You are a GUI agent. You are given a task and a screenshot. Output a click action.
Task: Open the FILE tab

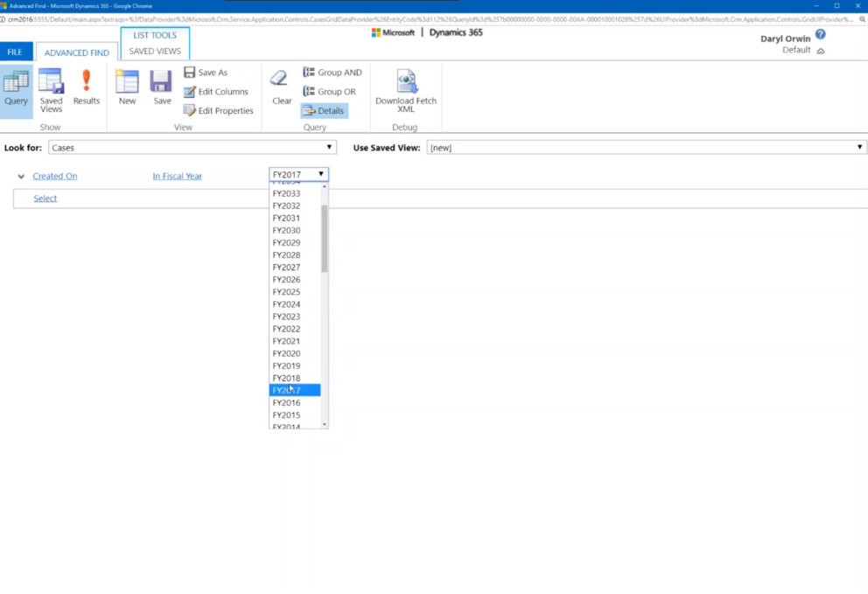click(x=15, y=52)
